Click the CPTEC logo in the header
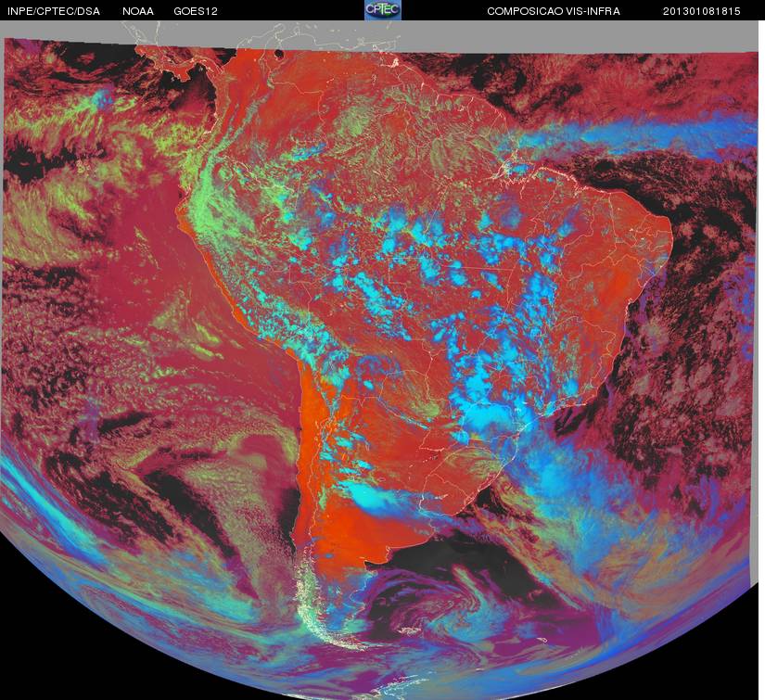 pos(383,10)
